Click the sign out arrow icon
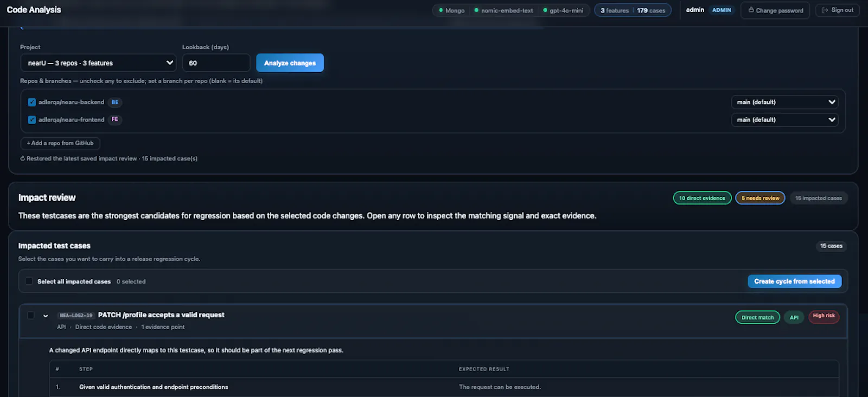The image size is (868, 397). [x=825, y=10]
